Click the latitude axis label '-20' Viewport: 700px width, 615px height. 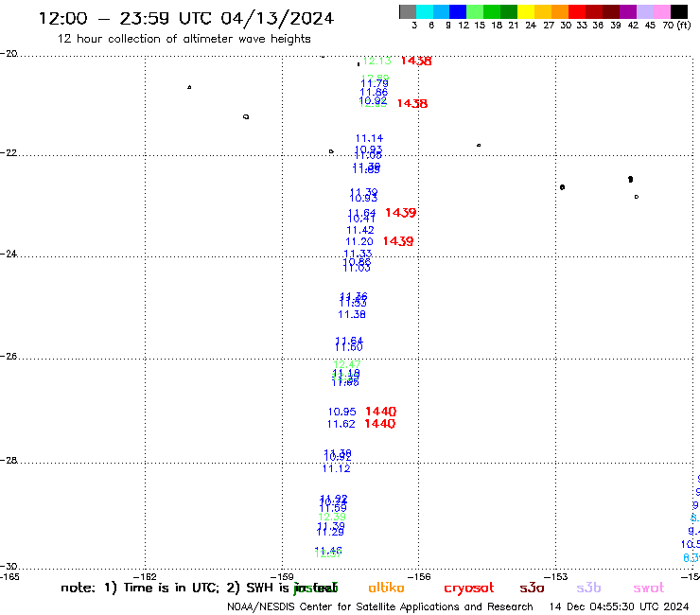pos(9,54)
